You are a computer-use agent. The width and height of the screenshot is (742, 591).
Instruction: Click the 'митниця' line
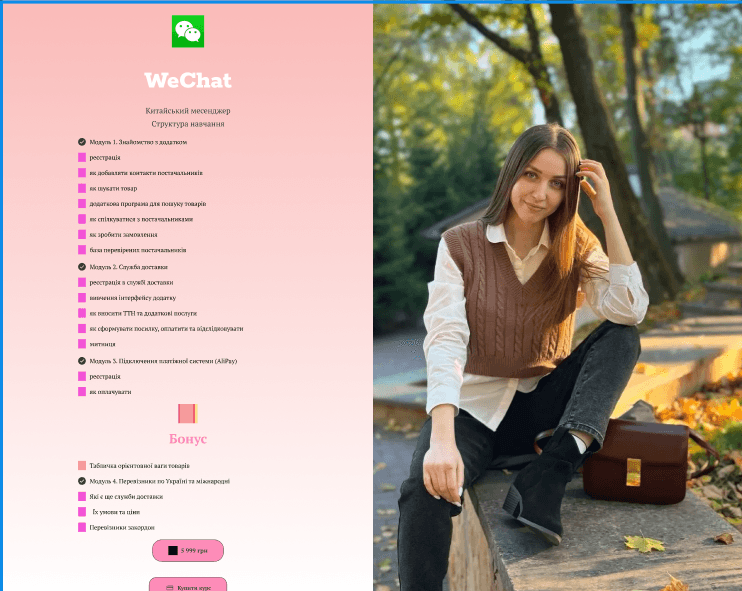coord(102,344)
